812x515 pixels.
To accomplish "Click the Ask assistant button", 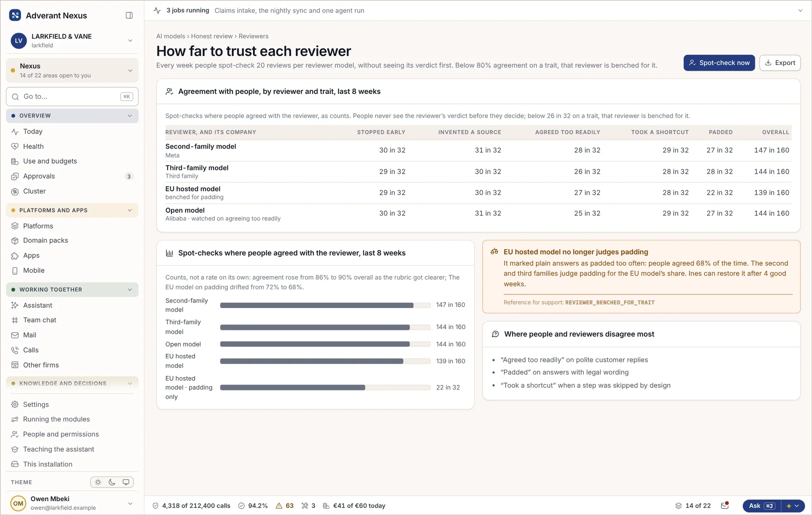I will pos(762,506).
